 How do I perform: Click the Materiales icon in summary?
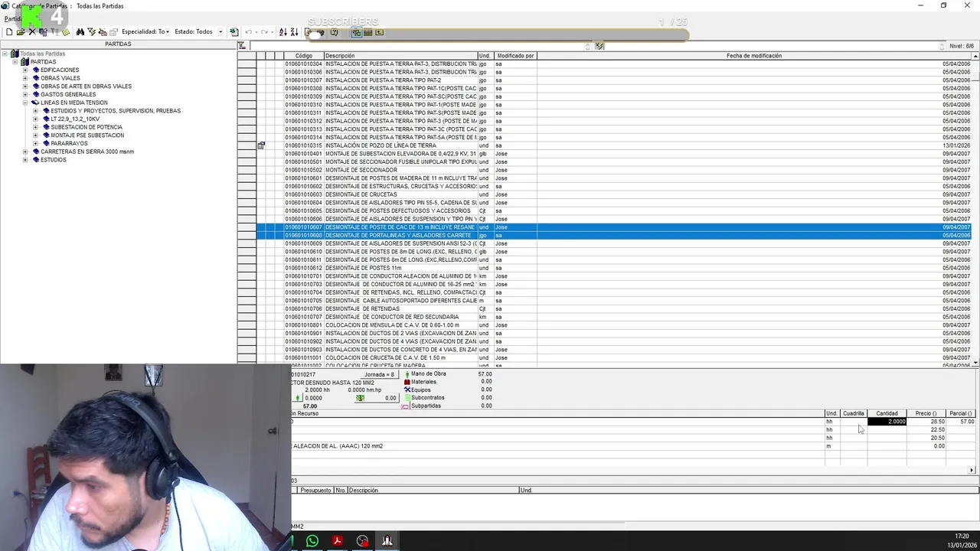click(407, 382)
